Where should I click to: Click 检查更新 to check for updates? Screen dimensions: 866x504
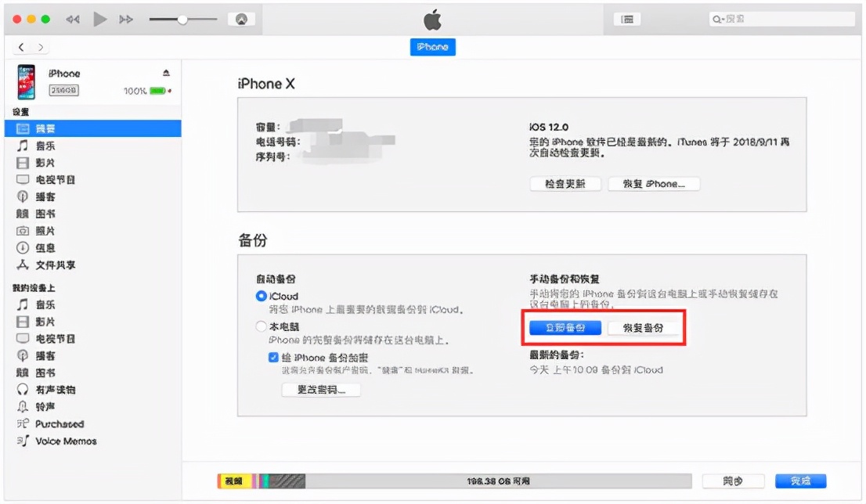tap(566, 183)
